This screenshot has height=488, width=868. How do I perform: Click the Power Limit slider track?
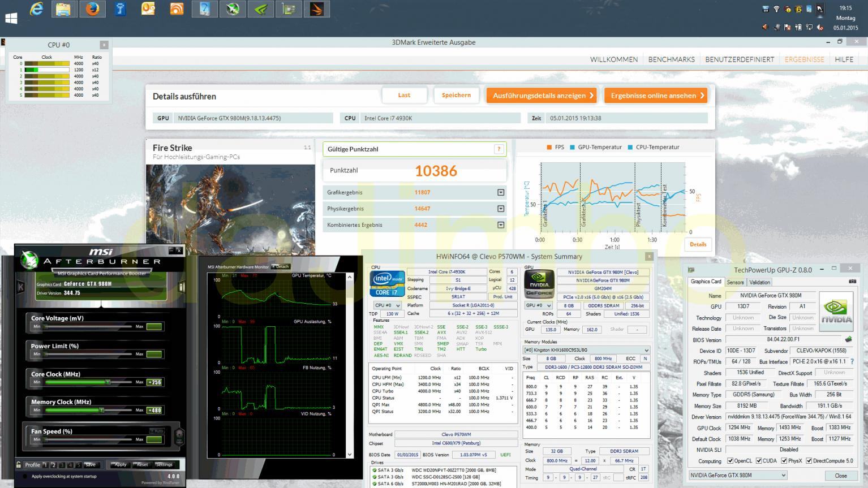click(89, 355)
